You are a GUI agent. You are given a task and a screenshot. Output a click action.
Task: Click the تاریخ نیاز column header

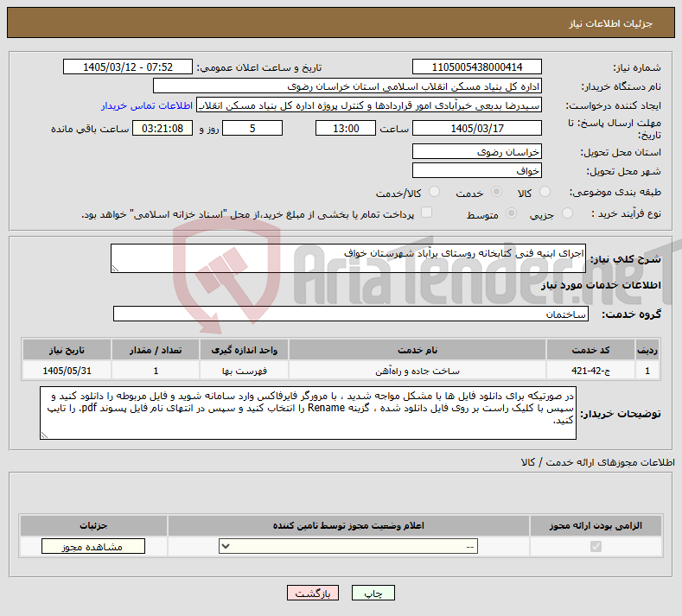[67, 350]
